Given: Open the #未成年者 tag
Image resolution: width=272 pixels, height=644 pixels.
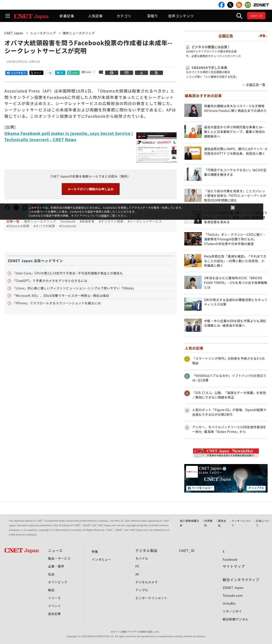Looking at the screenshot, I should point(87,221).
